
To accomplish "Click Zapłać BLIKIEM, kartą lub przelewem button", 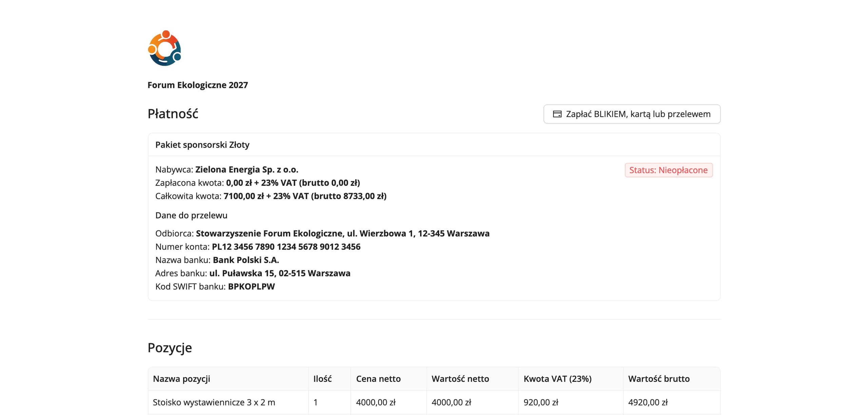I will (x=632, y=114).
